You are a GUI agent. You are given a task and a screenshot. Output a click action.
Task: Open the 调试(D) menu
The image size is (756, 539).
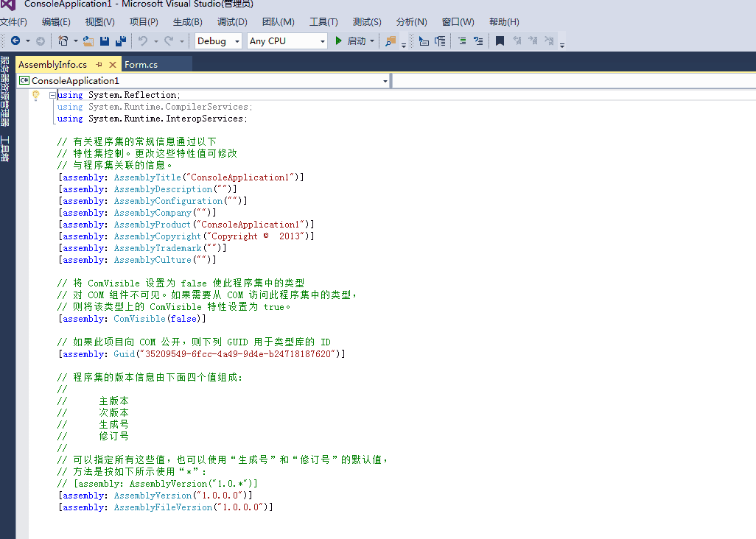coord(232,21)
